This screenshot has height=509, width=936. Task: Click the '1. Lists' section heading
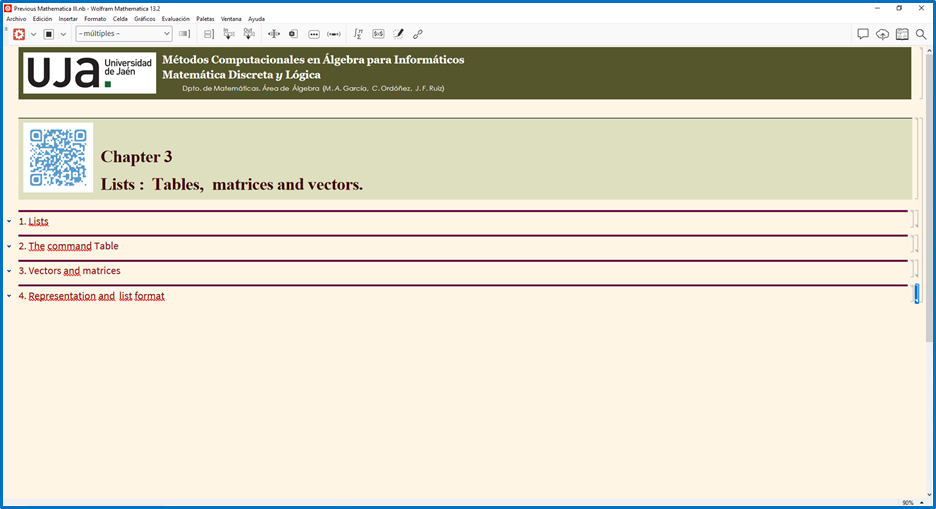[33, 221]
